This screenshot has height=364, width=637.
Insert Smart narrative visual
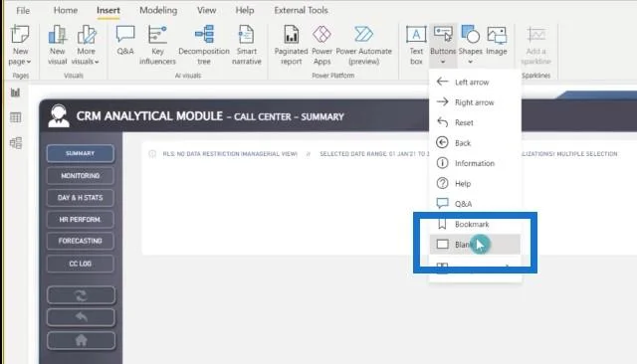(246, 46)
